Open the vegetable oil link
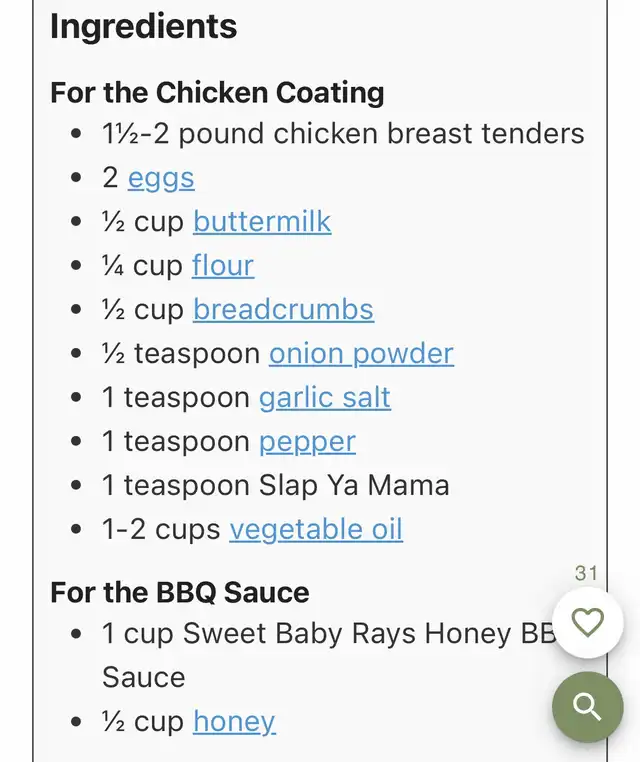Image resolution: width=640 pixels, height=762 pixels. pyautogui.click(x=316, y=530)
